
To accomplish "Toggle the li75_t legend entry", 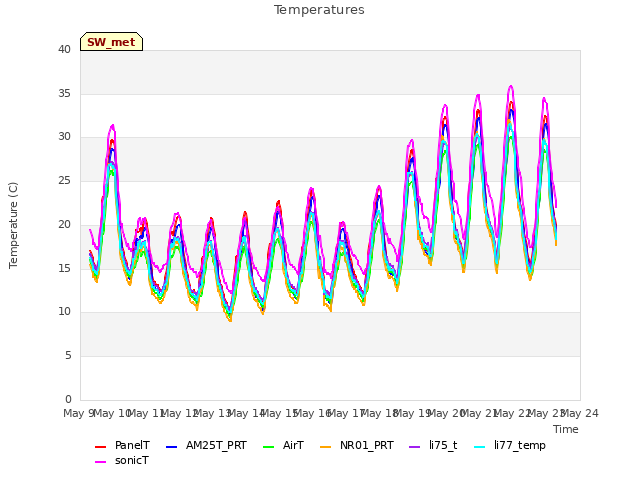I will tap(433, 445).
